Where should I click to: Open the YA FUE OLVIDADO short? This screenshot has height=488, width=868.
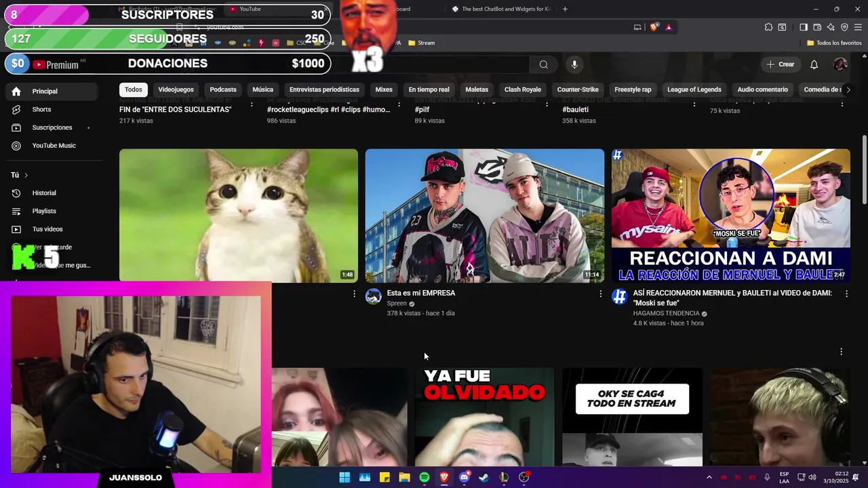(x=484, y=417)
